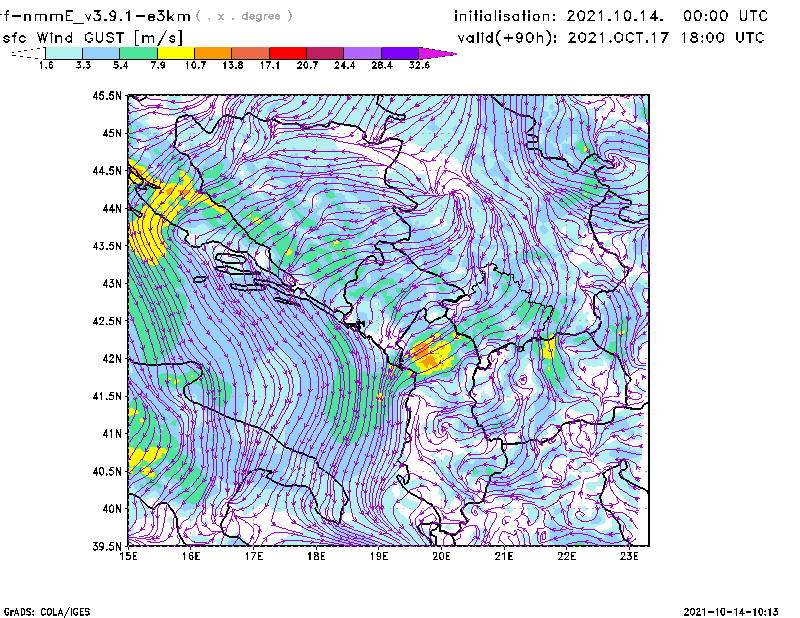The image size is (800, 618).
Task: Click the 'GrADS: COLA/IGES' footer
Action: pos(47,612)
